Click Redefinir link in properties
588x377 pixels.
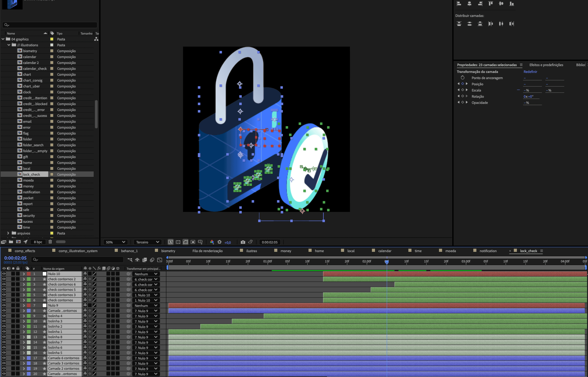[x=530, y=72]
